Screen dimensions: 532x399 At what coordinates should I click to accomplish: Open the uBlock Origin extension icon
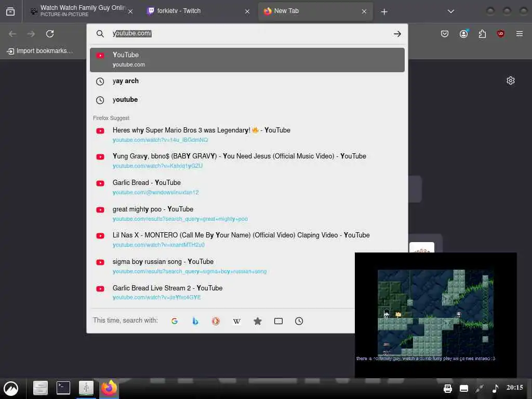point(501,34)
